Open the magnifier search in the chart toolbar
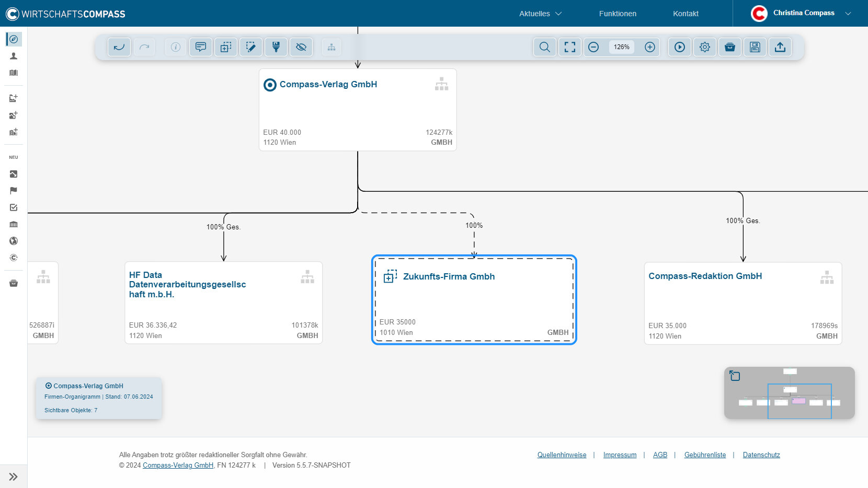868x488 pixels. point(545,47)
